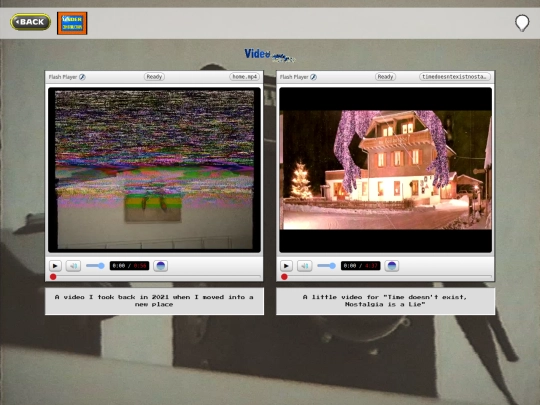Play the home.mp4 video
The width and height of the screenshot is (540, 405).
[x=55, y=266]
